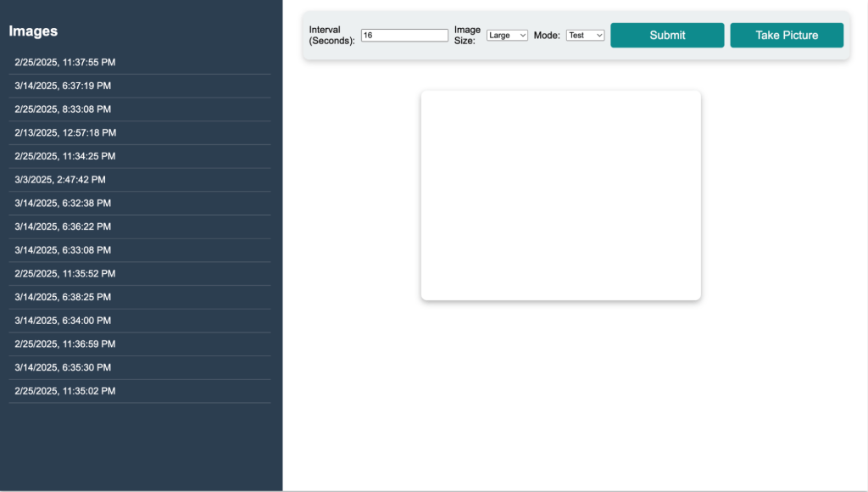868x492 pixels.
Task: Choose image 3/14/2025, 6:36:22 PM
Action: coord(63,226)
